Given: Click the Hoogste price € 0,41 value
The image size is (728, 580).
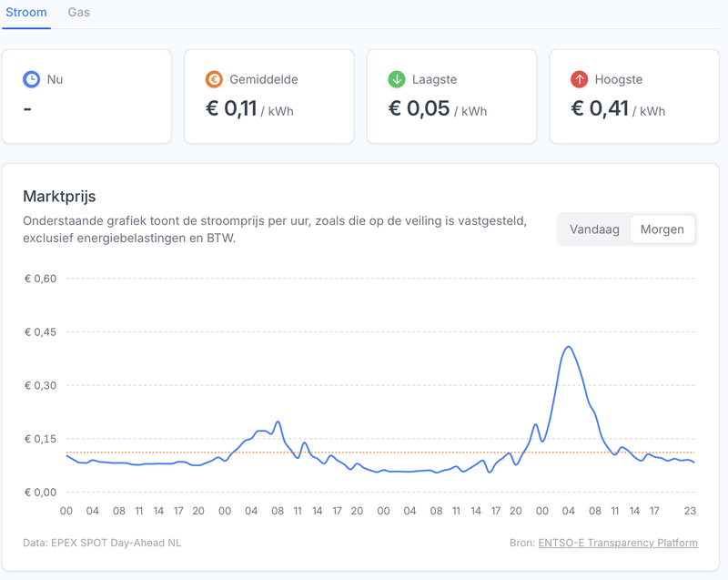Looking at the screenshot, I should tap(602, 109).
